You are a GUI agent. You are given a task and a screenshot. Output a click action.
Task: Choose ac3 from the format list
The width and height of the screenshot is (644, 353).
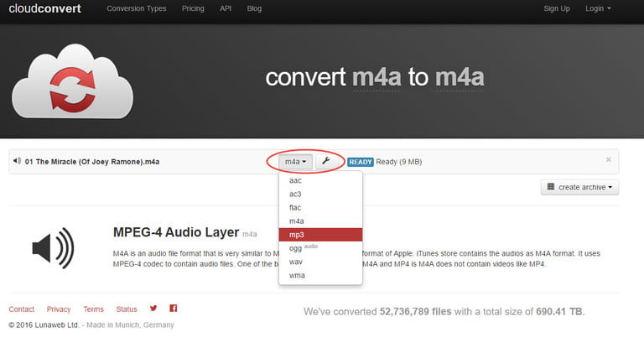click(x=320, y=195)
